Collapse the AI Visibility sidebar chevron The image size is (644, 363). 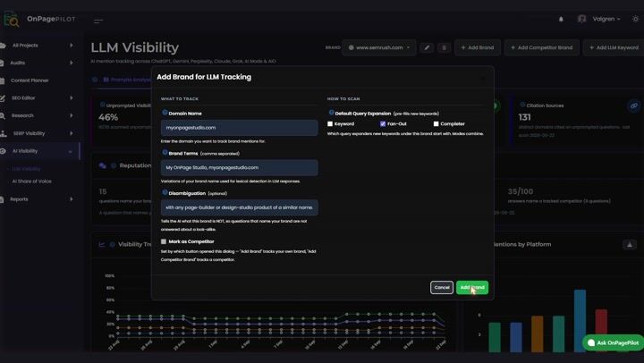click(x=71, y=151)
